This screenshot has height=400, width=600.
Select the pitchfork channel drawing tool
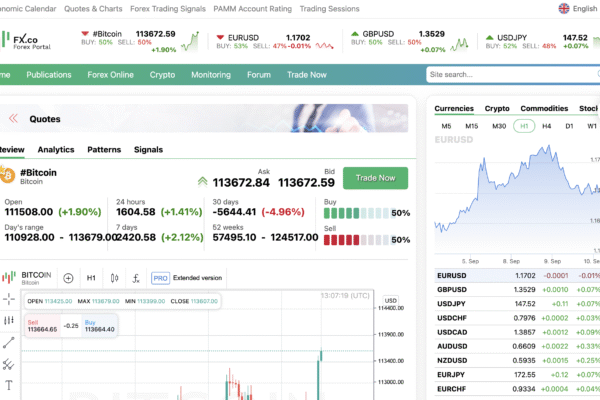pos(8,364)
